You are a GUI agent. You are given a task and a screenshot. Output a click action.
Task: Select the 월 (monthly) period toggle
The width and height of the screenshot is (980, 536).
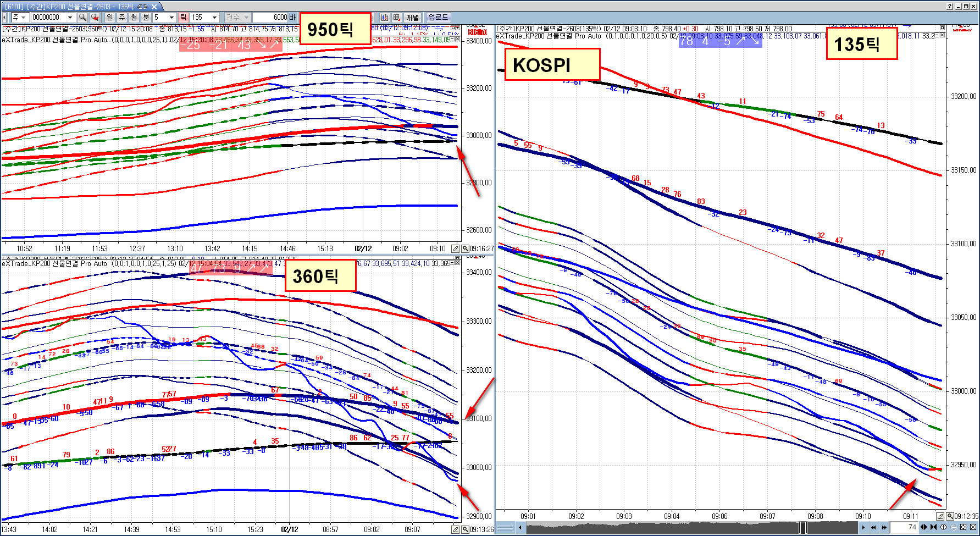click(x=134, y=18)
